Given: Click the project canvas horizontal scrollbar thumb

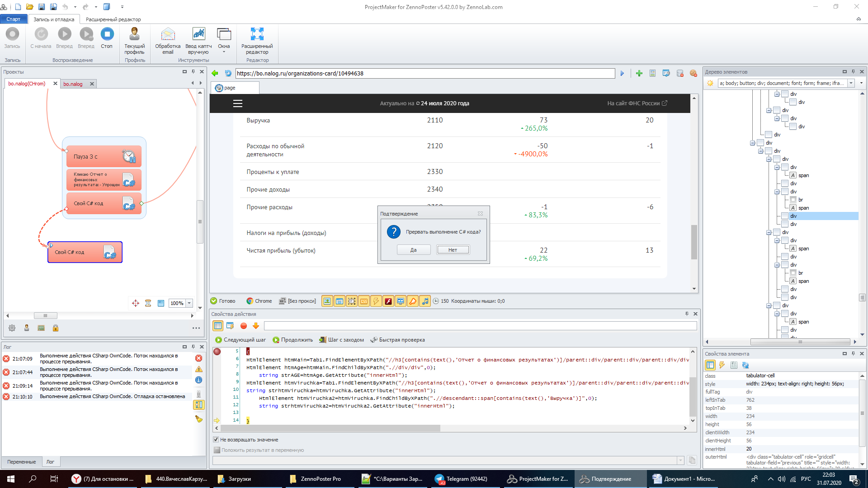Looking at the screenshot, I should click(x=45, y=316).
